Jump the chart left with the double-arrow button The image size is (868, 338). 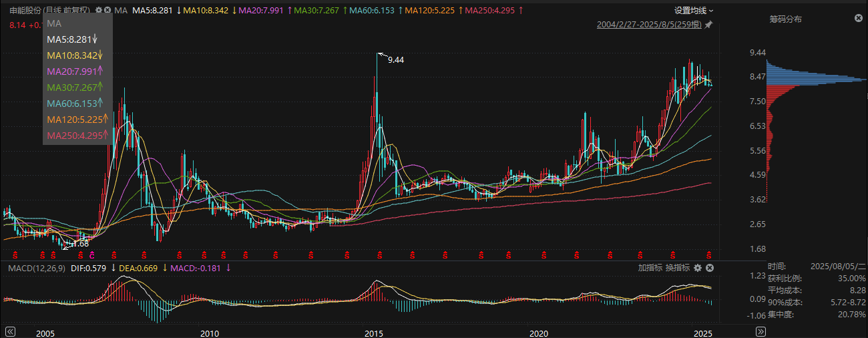coord(10,332)
